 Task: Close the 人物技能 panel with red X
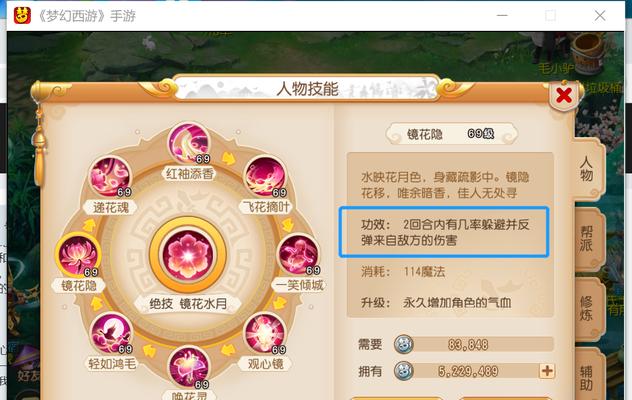pyautogui.click(x=563, y=96)
